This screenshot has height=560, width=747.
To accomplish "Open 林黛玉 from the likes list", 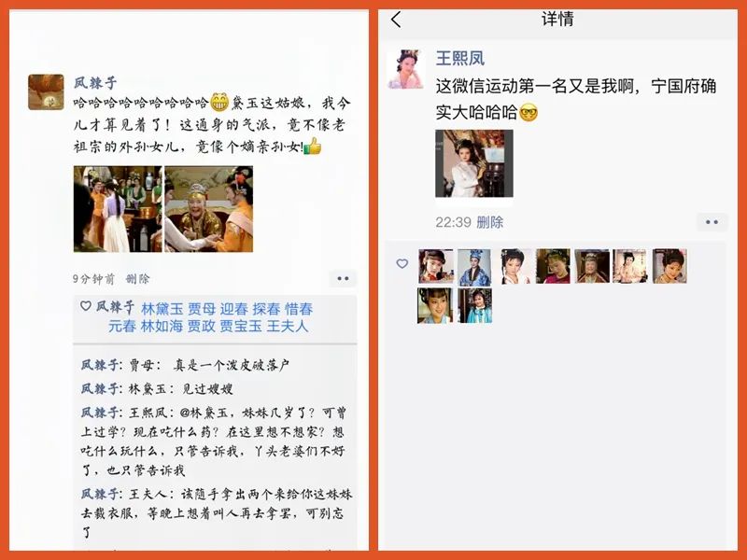I will coord(162,309).
